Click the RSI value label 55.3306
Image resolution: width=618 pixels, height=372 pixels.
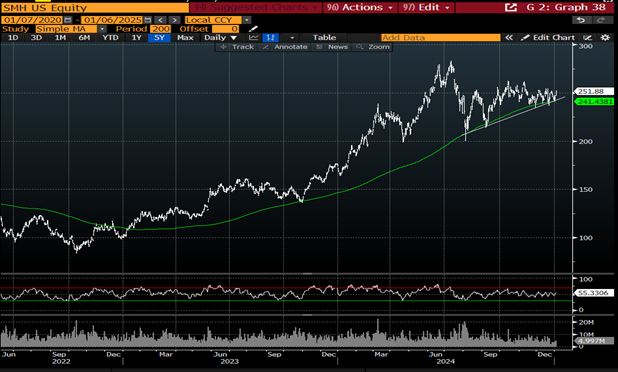coord(594,293)
